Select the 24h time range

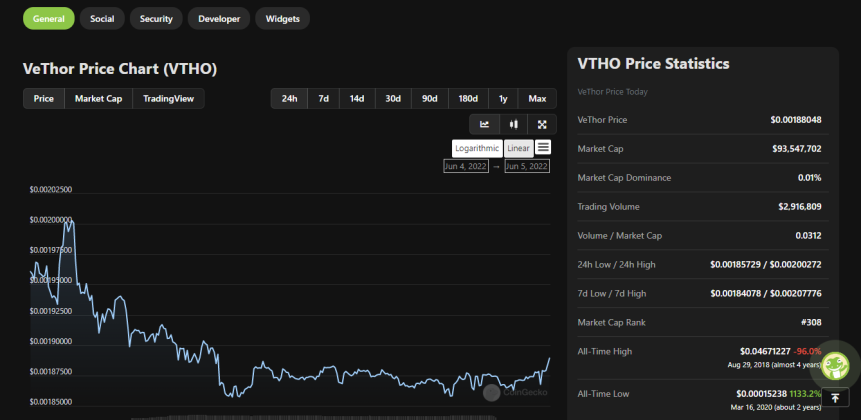[289, 99]
